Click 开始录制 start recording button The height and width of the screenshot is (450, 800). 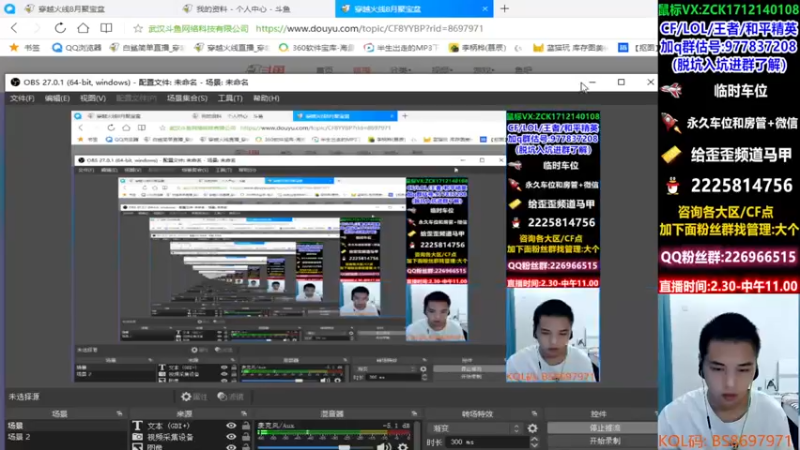tap(602, 440)
